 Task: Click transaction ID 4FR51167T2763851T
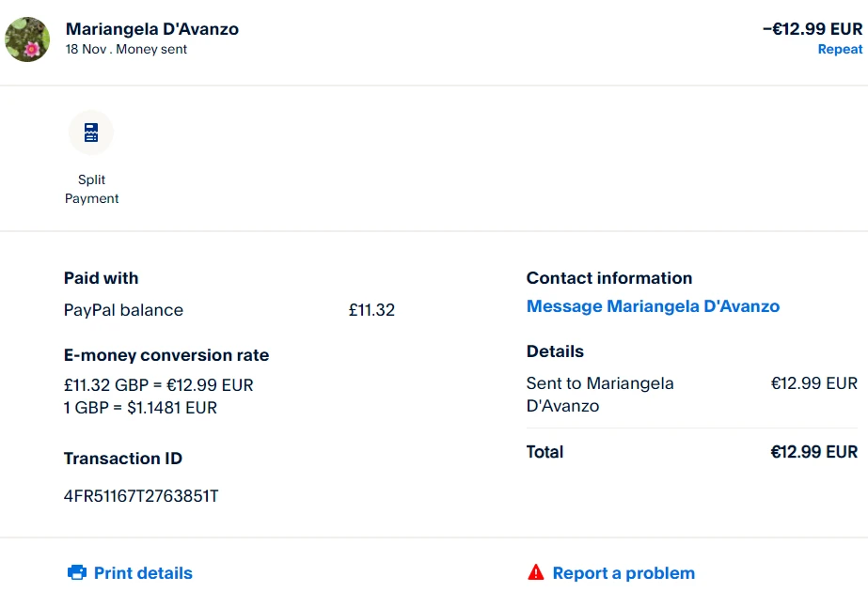[141, 495]
